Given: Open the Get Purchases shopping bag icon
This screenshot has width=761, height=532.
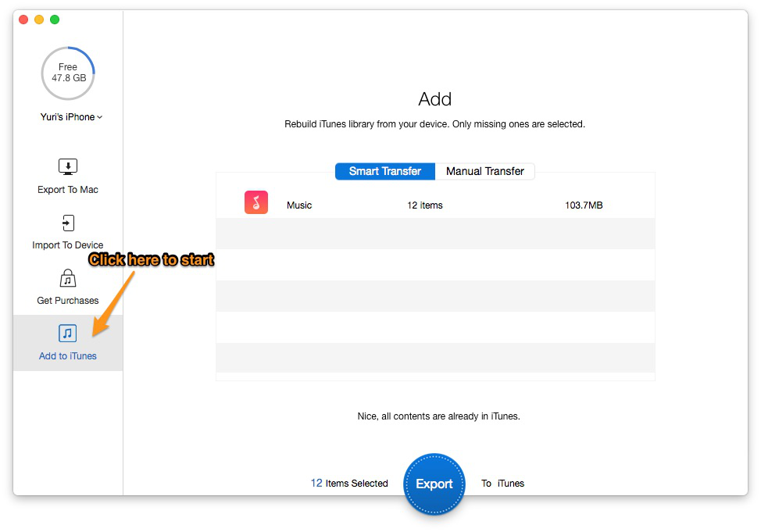Looking at the screenshot, I should tap(68, 279).
